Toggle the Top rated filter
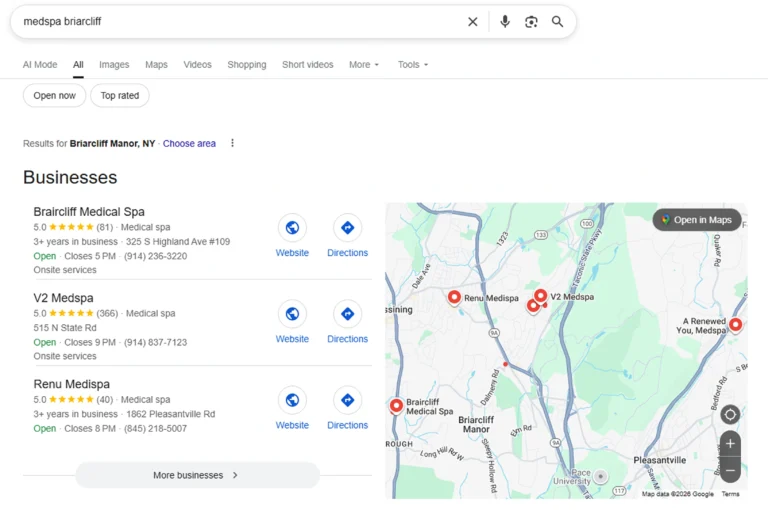The height and width of the screenshot is (510, 768). tap(120, 96)
